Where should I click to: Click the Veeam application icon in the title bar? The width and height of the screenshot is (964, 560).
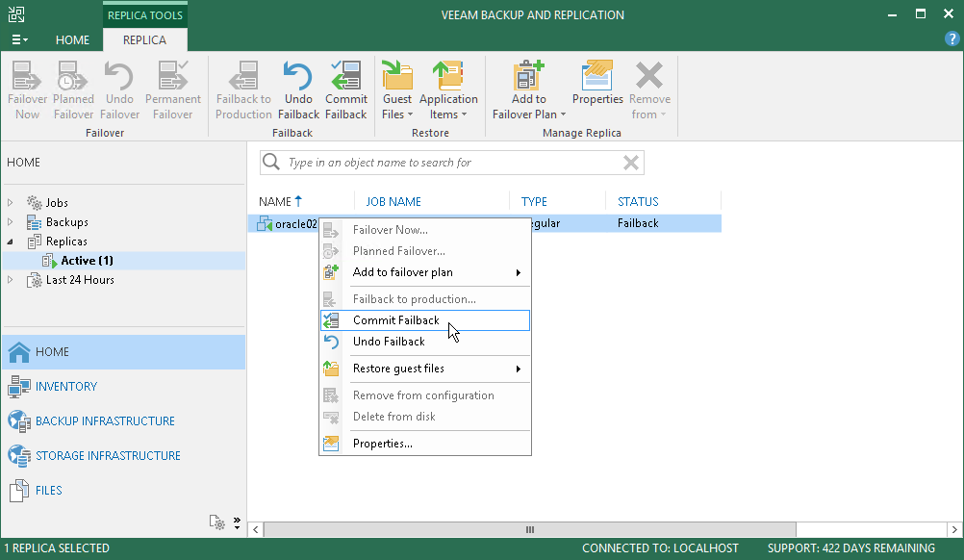coord(16,14)
